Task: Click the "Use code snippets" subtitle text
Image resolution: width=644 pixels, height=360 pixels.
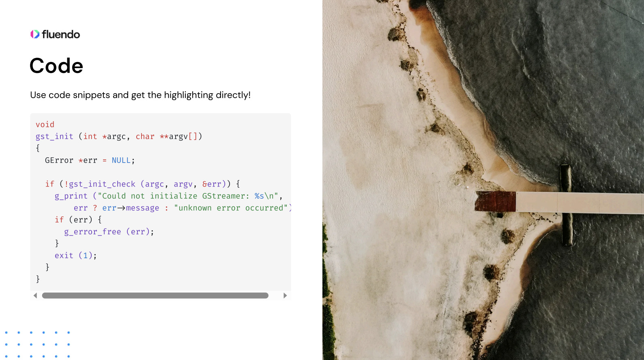Action: pos(140,95)
